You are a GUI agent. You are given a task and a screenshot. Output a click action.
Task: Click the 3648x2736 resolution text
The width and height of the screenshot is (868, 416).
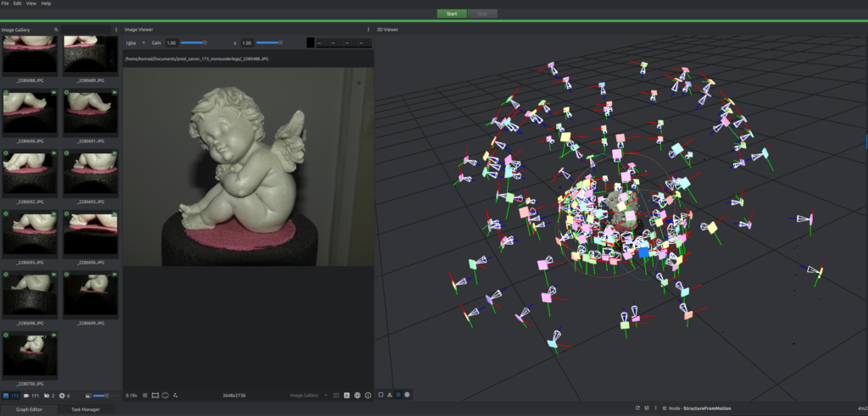234,396
